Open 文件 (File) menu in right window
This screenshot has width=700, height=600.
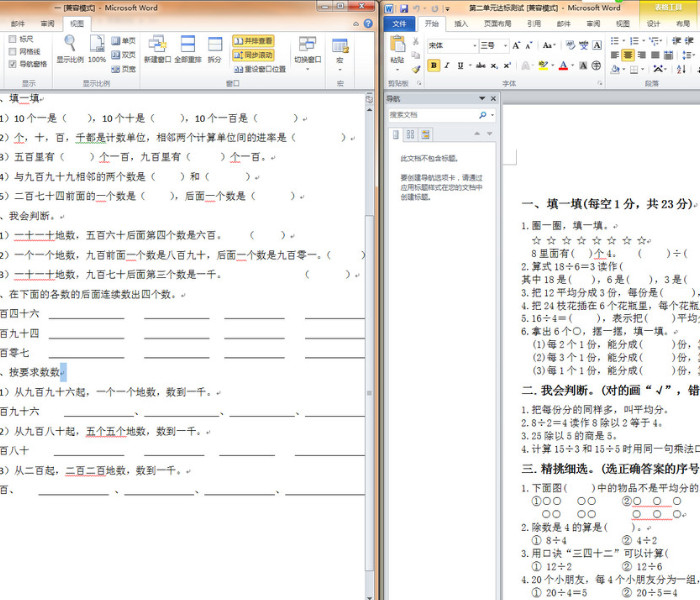coord(399,24)
